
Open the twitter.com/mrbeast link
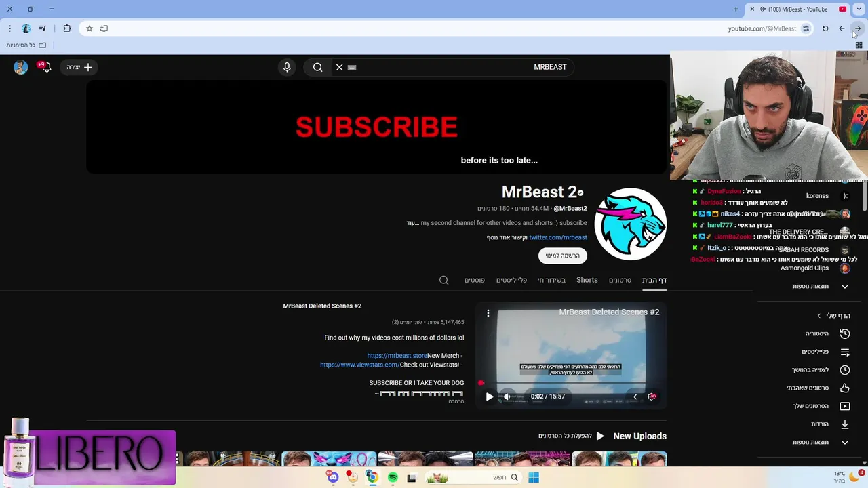pyautogui.click(x=558, y=237)
